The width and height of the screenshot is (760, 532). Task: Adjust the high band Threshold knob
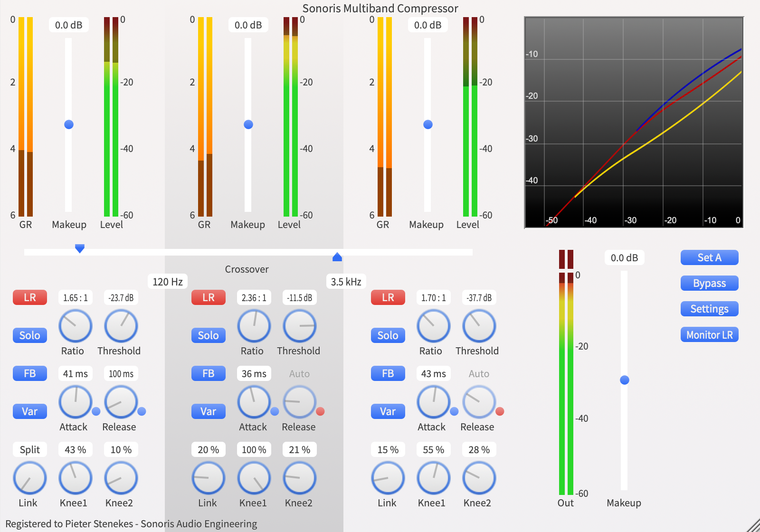[x=478, y=326]
